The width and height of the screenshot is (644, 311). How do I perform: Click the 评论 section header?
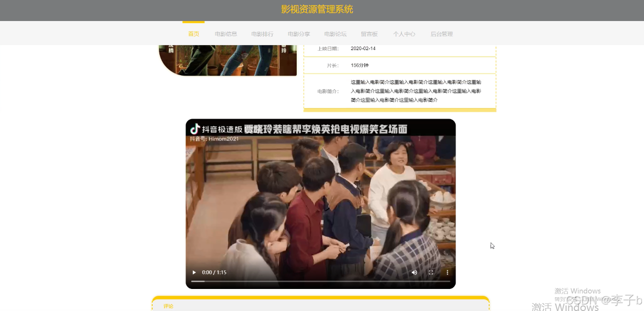[x=168, y=306]
